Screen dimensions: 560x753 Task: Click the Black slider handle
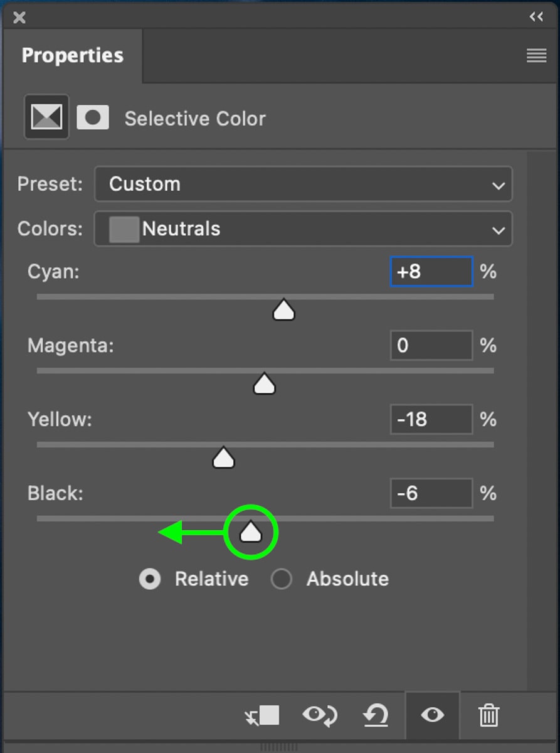pyautogui.click(x=251, y=532)
